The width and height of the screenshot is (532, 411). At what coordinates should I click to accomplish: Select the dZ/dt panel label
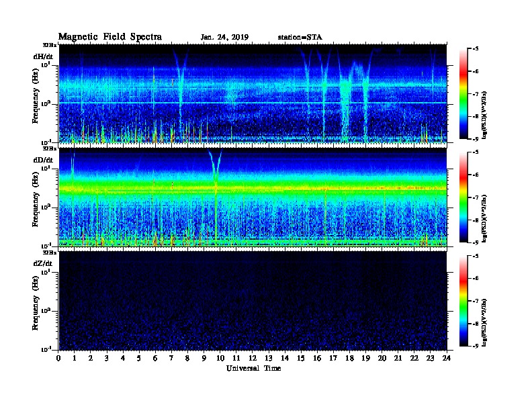(43, 263)
